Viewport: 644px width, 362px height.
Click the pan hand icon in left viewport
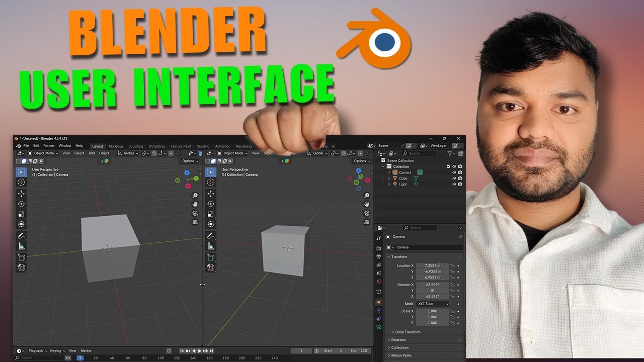195,204
